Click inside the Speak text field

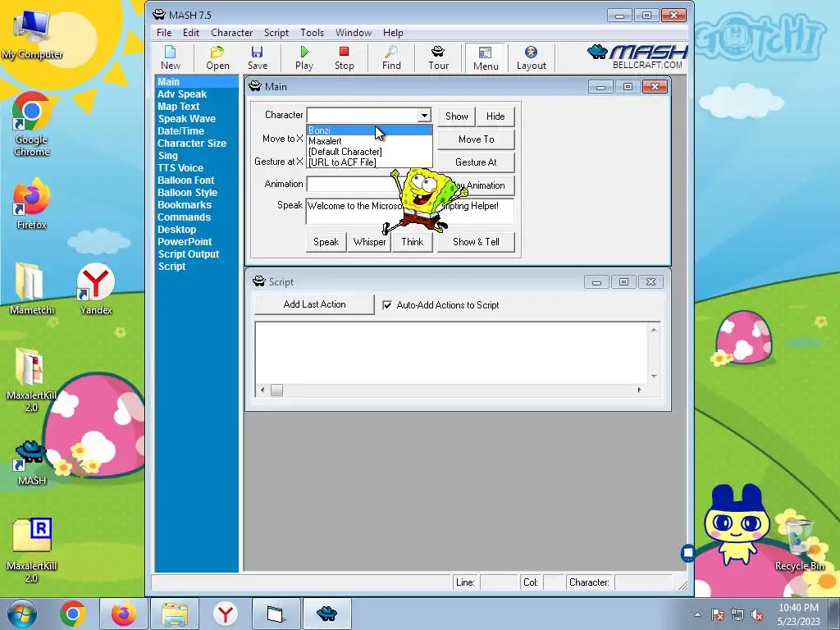click(410, 211)
